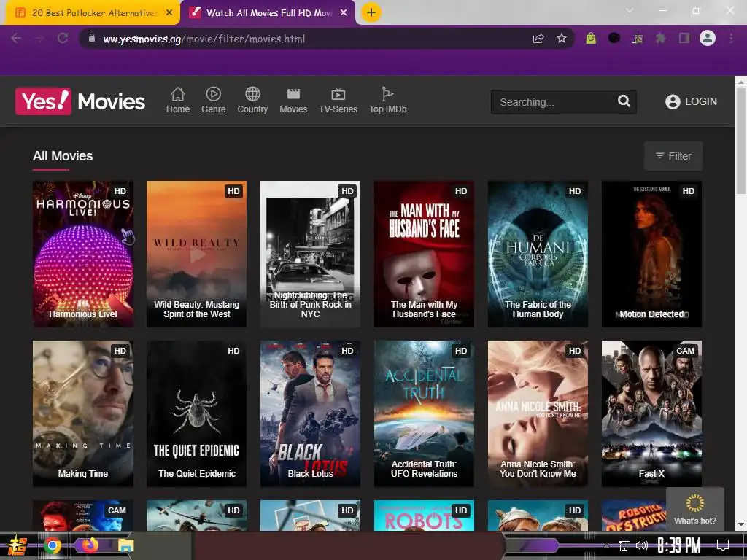Image resolution: width=747 pixels, height=560 pixels.
Task: Select the Watch All Movies Full HD tab
Action: click(x=268, y=13)
